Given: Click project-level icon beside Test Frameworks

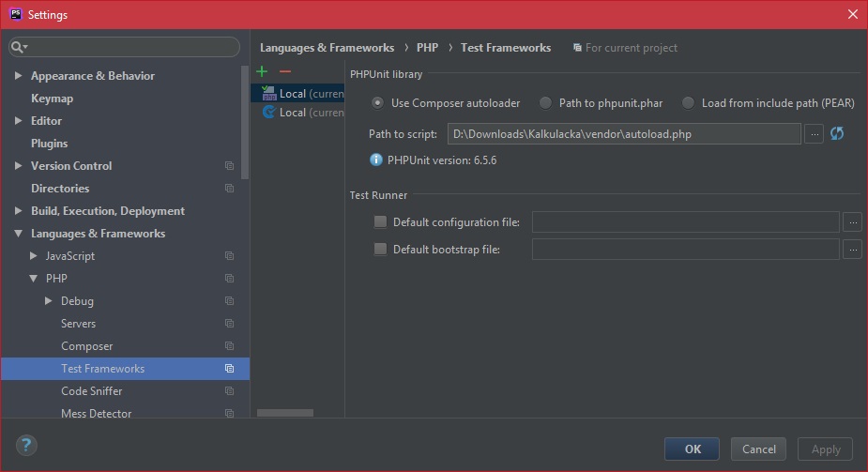Looking at the screenshot, I should point(229,369).
